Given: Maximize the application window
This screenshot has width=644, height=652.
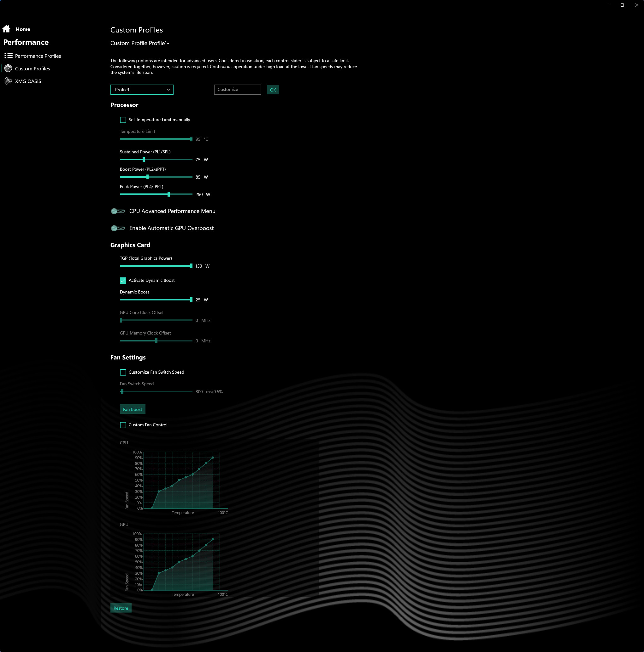Looking at the screenshot, I should click(622, 5).
